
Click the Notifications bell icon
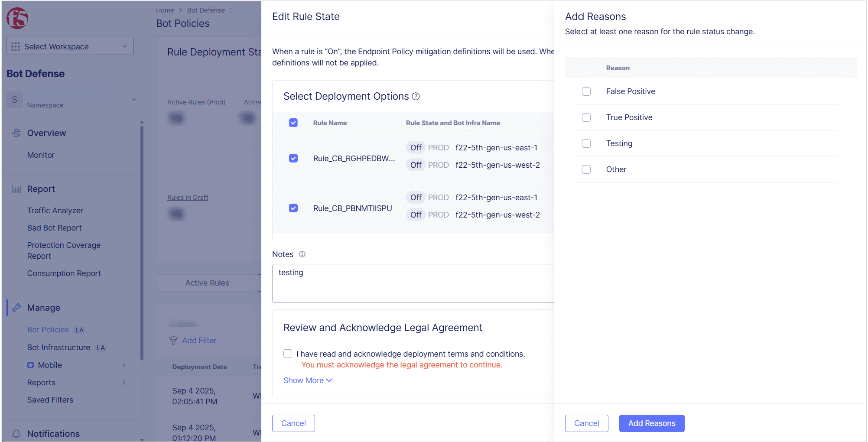16,434
